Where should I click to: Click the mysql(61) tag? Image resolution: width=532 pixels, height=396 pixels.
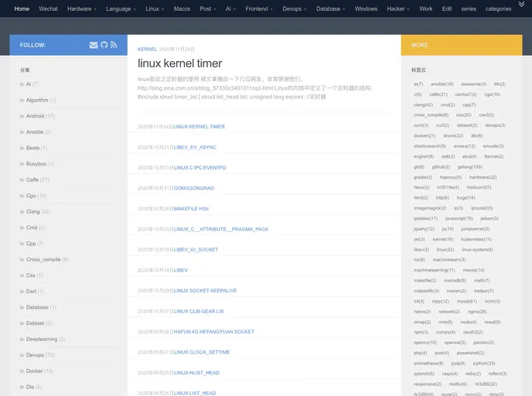(467, 302)
